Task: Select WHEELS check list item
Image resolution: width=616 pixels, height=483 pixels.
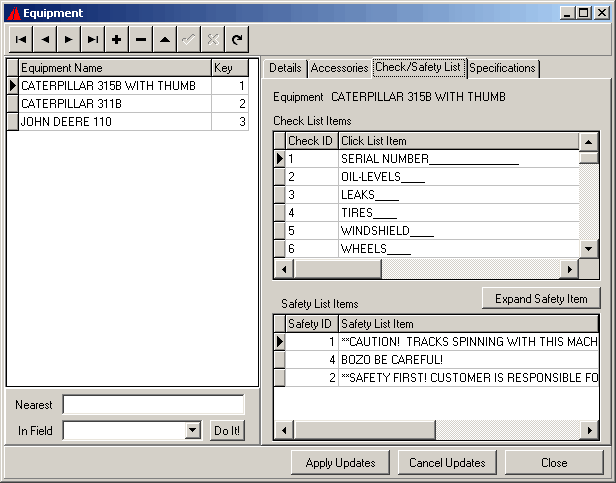Action: click(427, 249)
